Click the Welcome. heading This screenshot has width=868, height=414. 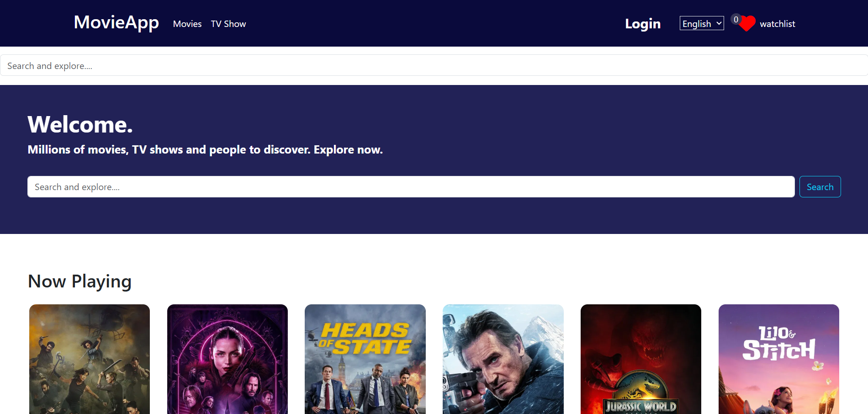click(x=80, y=124)
